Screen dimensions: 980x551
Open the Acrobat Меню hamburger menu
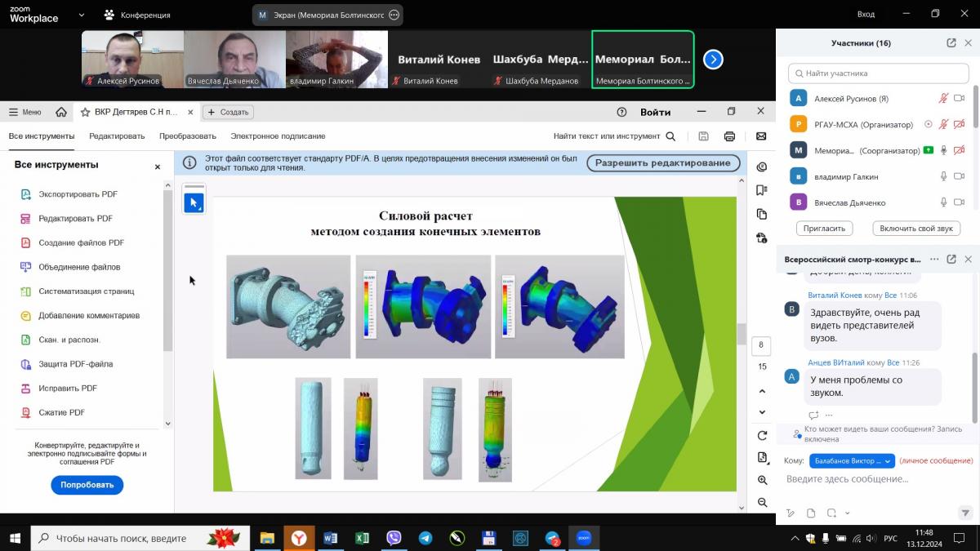pos(24,112)
